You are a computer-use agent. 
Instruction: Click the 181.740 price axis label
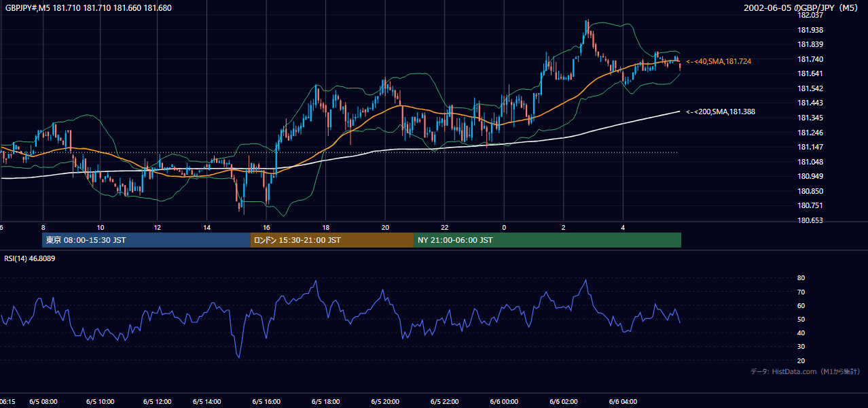[x=810, y=59]
